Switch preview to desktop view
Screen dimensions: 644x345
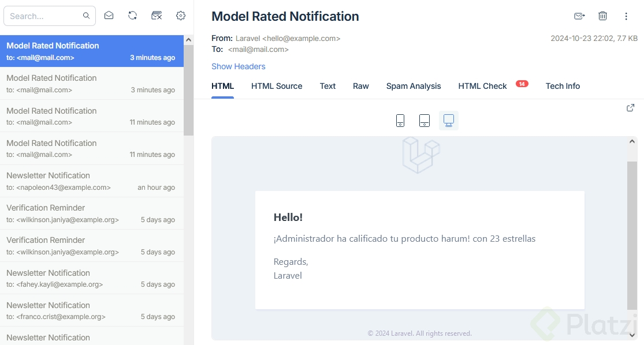click(449, 121)
